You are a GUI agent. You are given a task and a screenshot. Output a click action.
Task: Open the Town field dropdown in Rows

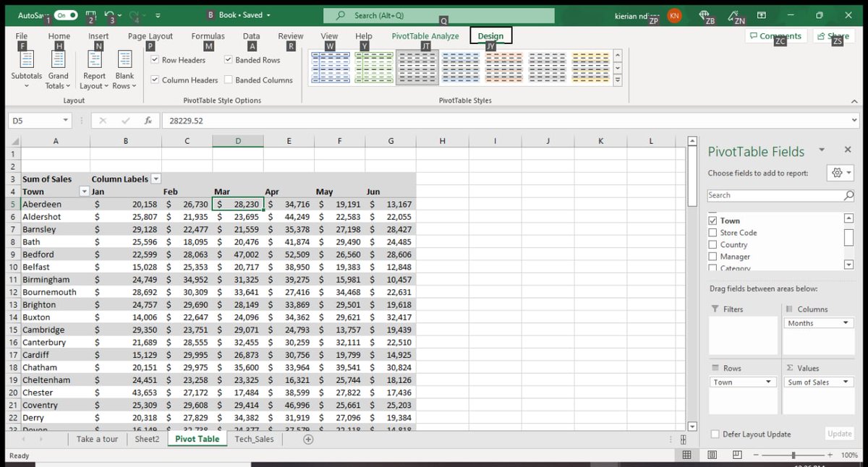pos(768,382)
